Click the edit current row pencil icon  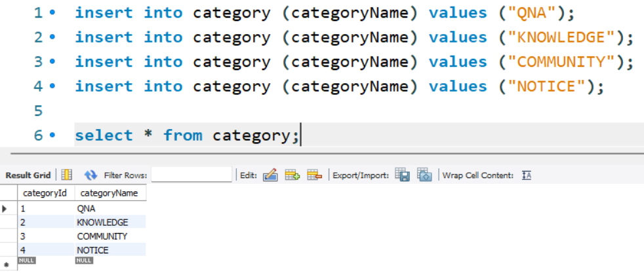point(270,175)
